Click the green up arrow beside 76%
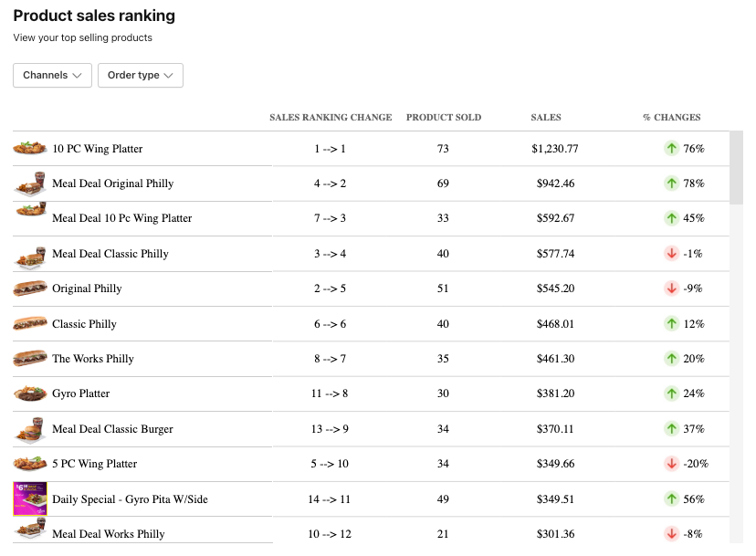The width and height of the screenshot is (756, 556). pyautogui.click(x=671, y=148)
